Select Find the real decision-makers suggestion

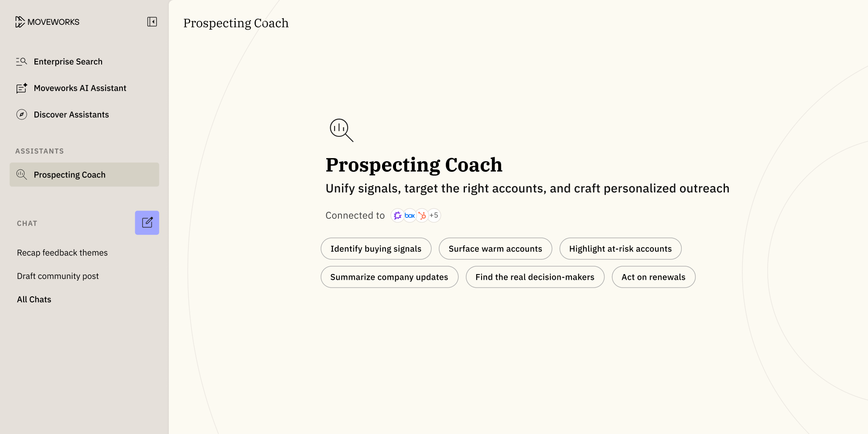pyautogui.click(x=535, y=277)
